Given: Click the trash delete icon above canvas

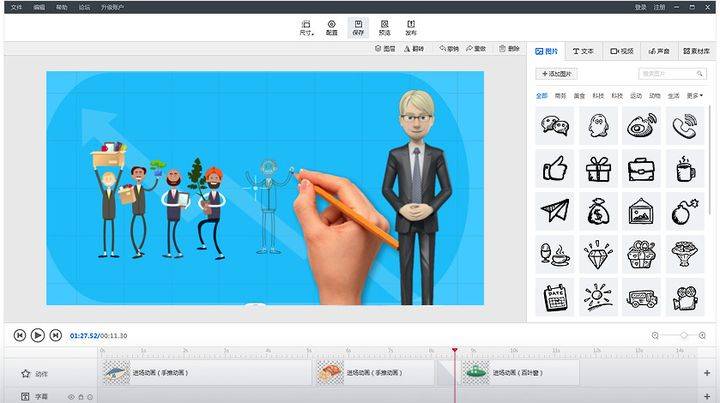Looking at the screenshot, I should pos(509,49).
